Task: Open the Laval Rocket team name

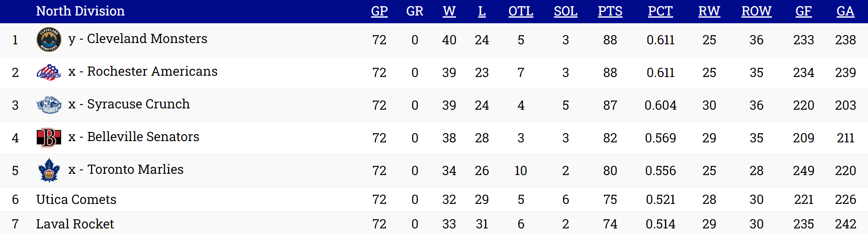Action: pyautogui.click(x=75, y=224)
